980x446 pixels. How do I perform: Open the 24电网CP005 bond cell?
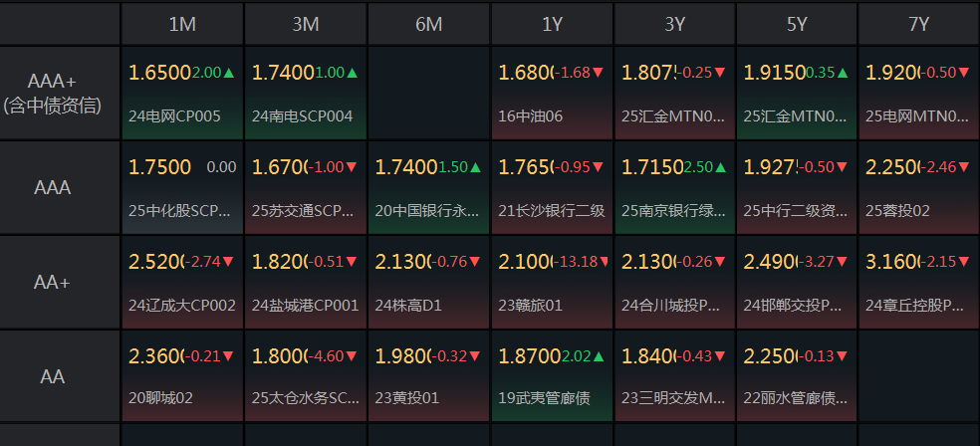182,93
